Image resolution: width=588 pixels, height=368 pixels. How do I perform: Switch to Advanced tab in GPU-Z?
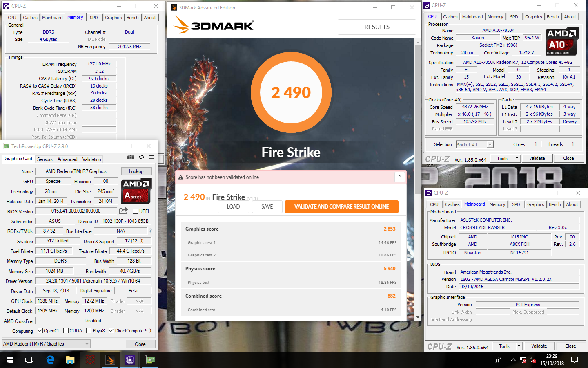[x=67, y=159]
